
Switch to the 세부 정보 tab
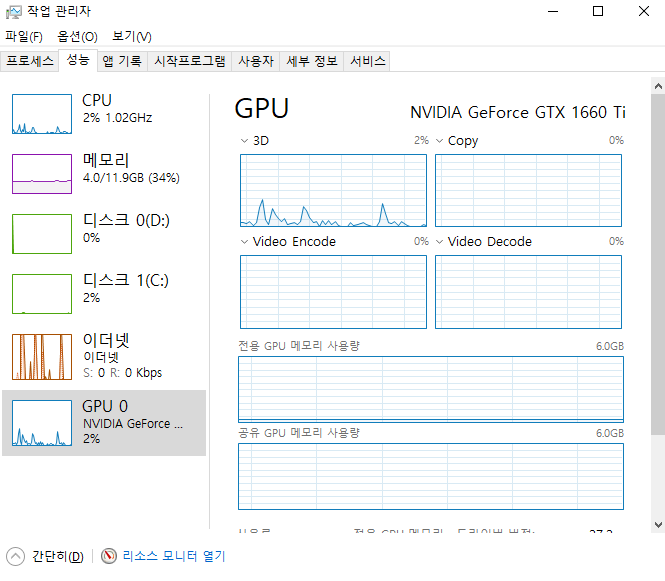(312, 61)
